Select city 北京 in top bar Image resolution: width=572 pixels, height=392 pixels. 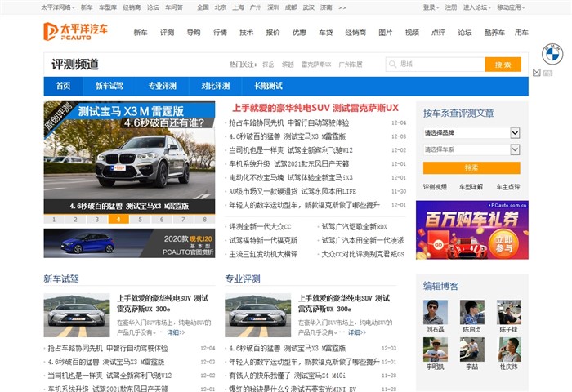(x=221, y=7)
